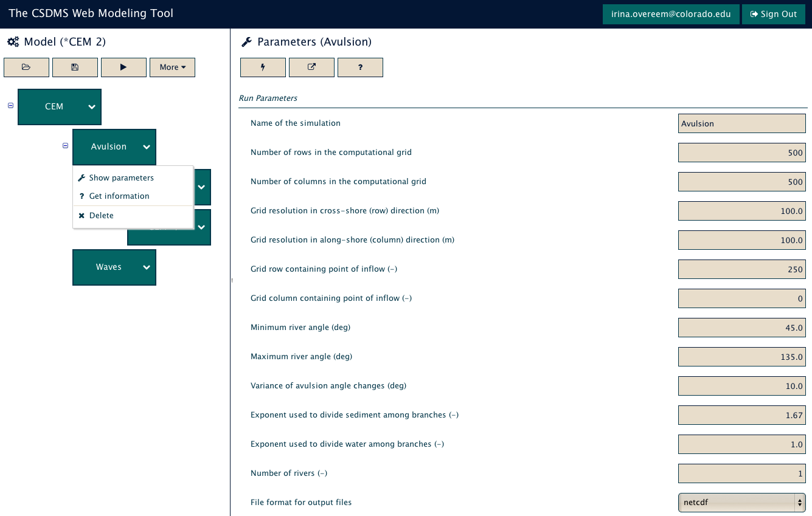Viewport: 812px width, 516px height.
Task: Expand the Waves component chevron
Action: coord(146,267)
